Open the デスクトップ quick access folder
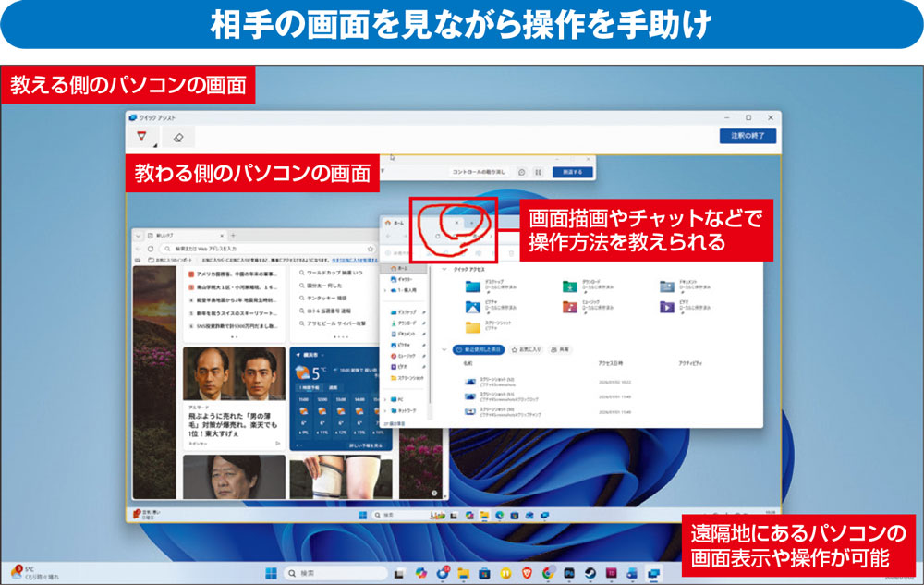924x585 pixels. [x=489, y=286]
